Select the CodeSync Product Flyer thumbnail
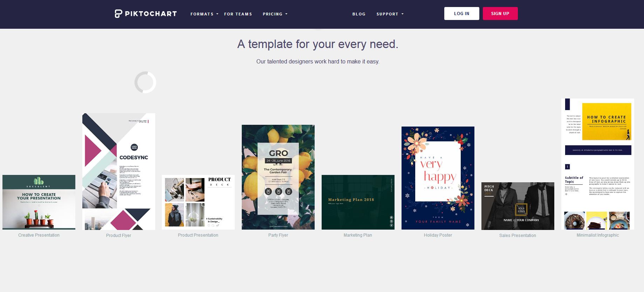 tap(119, 172)
